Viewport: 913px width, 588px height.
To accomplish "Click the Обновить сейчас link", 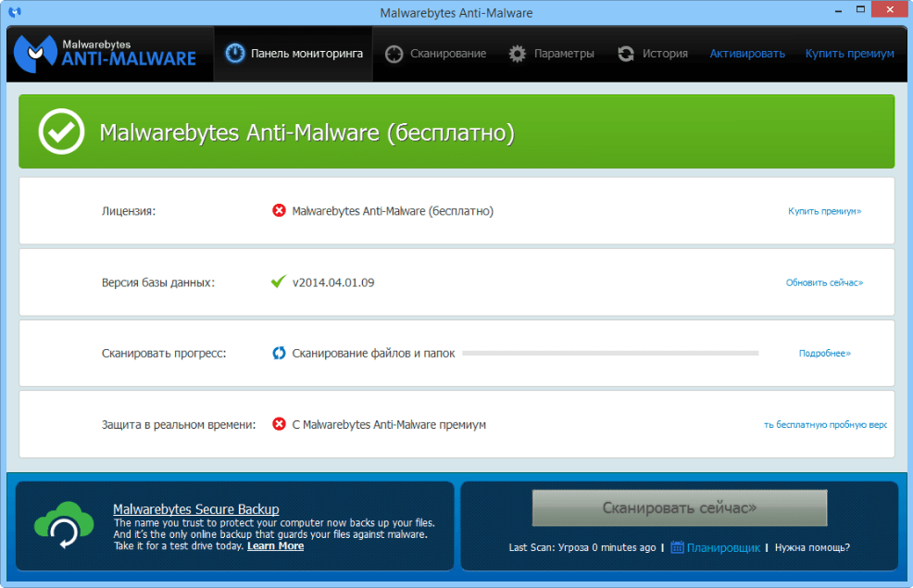I will click(x=824, y=282).
